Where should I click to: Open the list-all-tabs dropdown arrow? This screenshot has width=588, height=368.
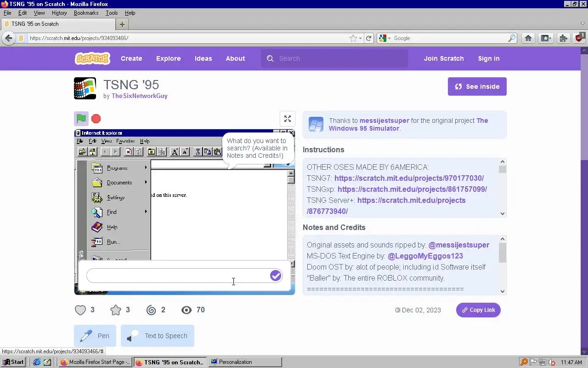pos(582,24)
